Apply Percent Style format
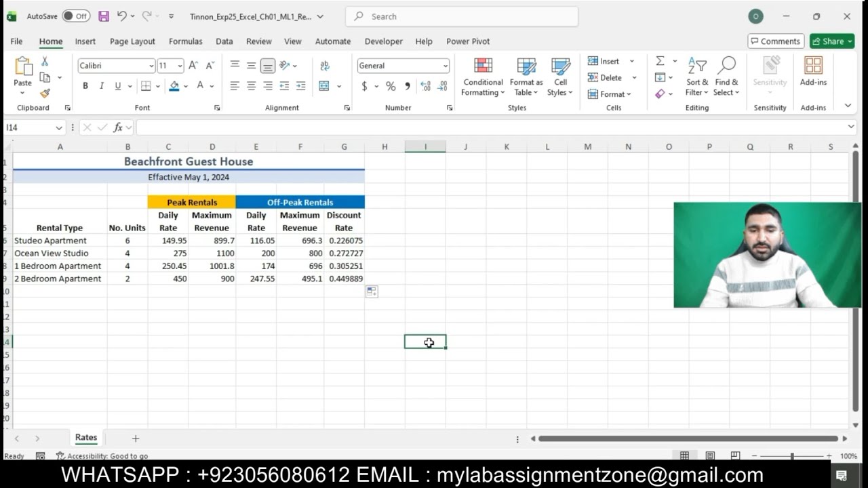Screen dimensions: 868x488 click(x=391, y=86)
